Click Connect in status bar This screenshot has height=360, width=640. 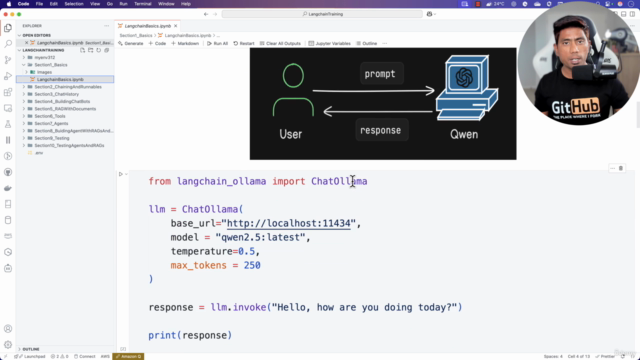84,356
